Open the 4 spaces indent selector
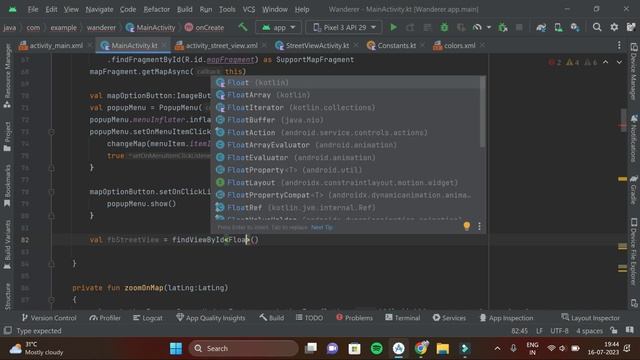The image size is (640, 360). pyautogui.click(x=589, y=331)
